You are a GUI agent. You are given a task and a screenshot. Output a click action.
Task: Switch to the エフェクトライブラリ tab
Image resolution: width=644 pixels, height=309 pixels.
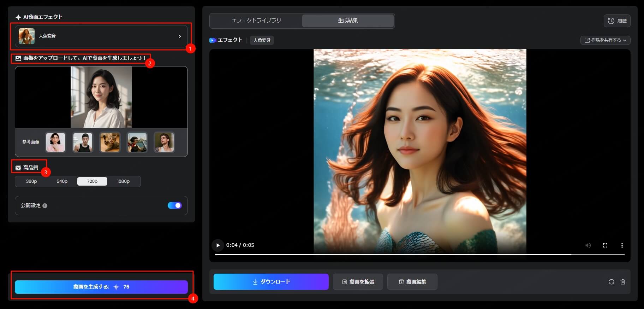tap(256, 21)
